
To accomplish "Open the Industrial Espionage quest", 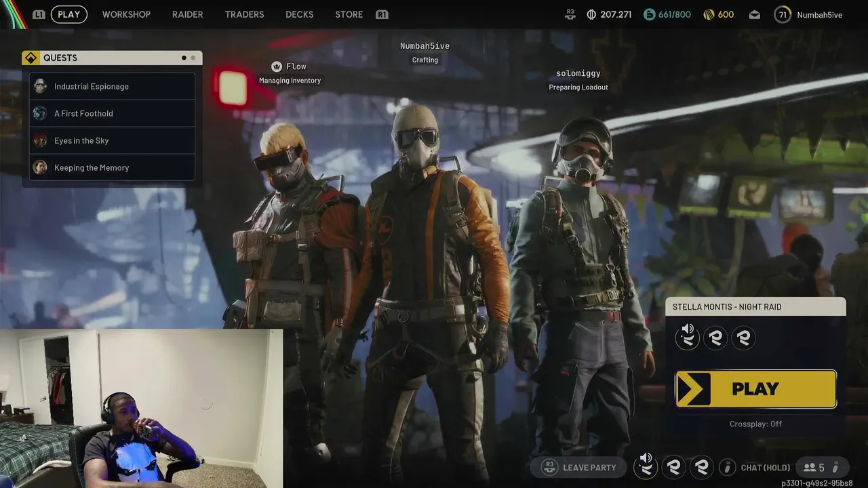I will pos(113,86).
